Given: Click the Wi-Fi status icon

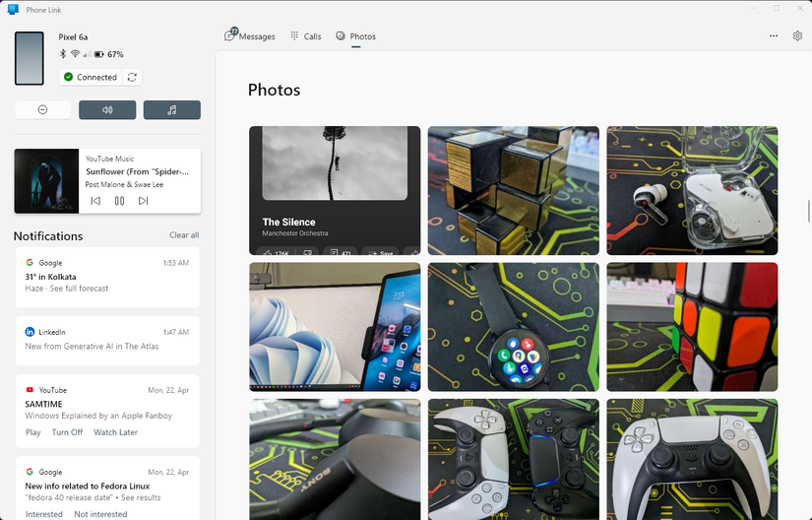Looking at the screenshot, I should coord(75,54).
